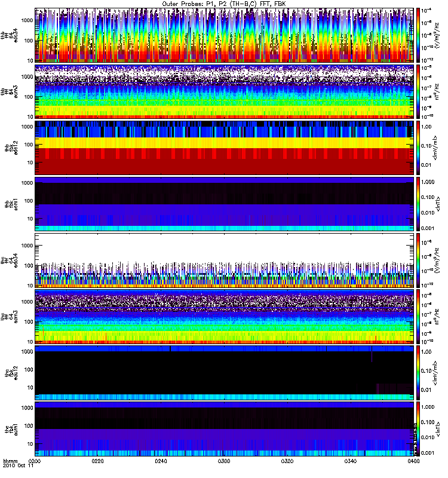Select the bottom thc fbk scm1 panel
Viewport: 448px width, 478px height.
(x=224, y=429)
